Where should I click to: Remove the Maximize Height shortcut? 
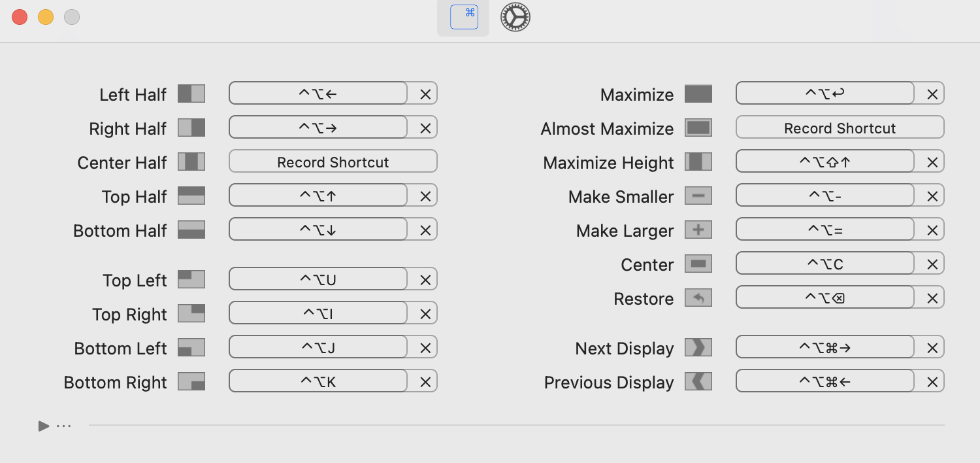coord(932,162)
